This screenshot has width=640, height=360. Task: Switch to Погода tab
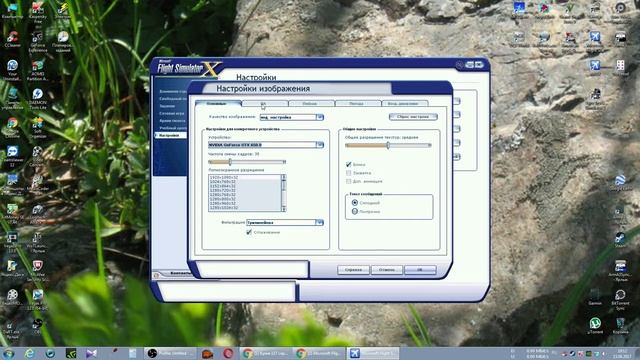358,104
